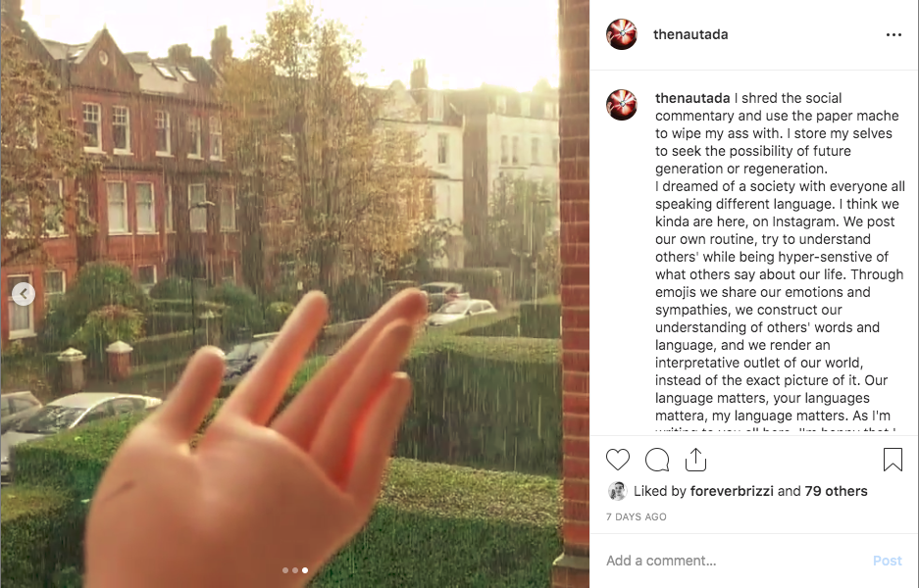Click thenautada username in caption
The width and height of the screenshot is (919, 588).
click(692, 98)
